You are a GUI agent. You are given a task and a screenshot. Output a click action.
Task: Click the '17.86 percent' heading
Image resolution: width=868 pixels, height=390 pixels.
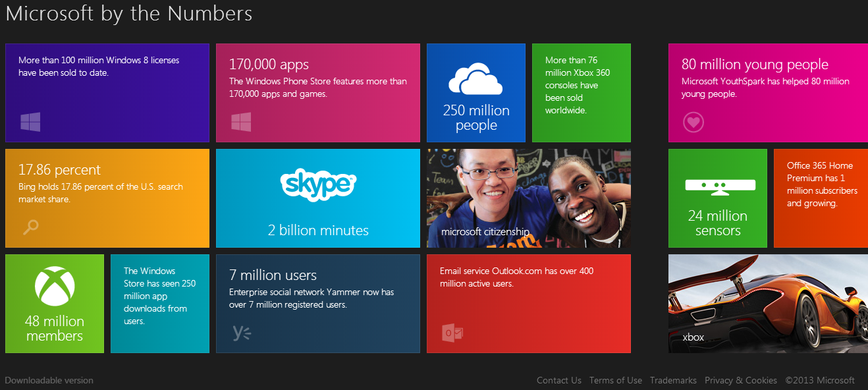tap(59, 170)
